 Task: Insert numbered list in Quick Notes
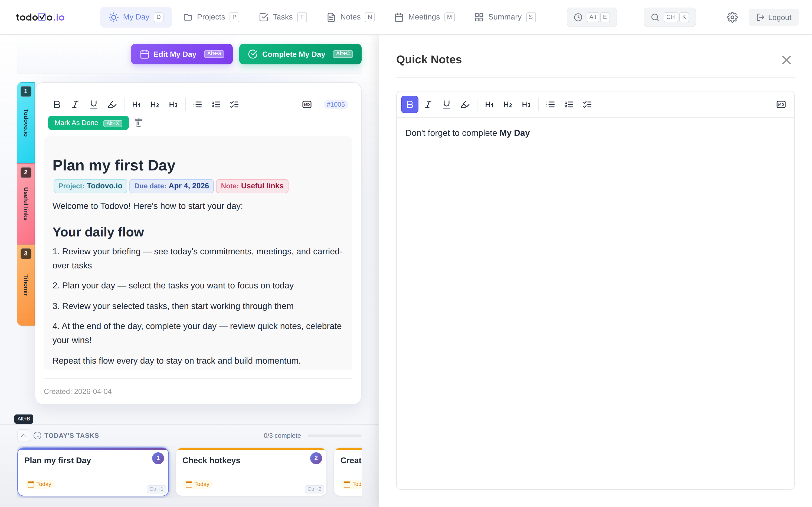click(569, 105)
